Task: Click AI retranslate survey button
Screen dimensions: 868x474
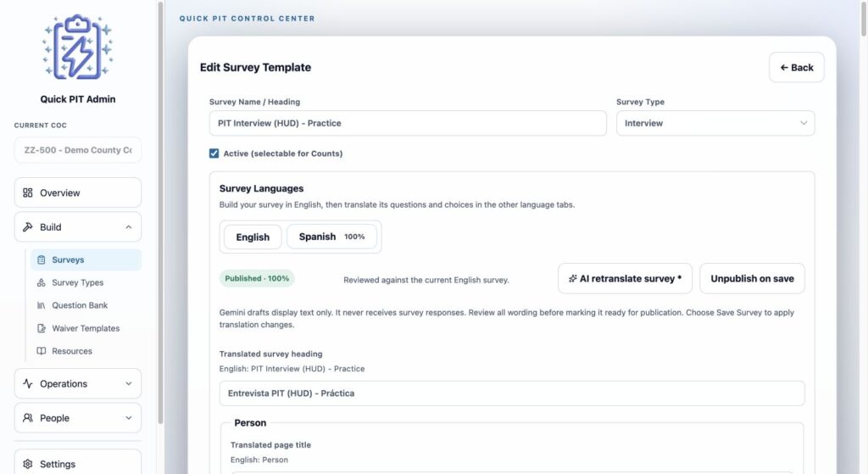Action: pyautogui.click(x=625, y=278)
